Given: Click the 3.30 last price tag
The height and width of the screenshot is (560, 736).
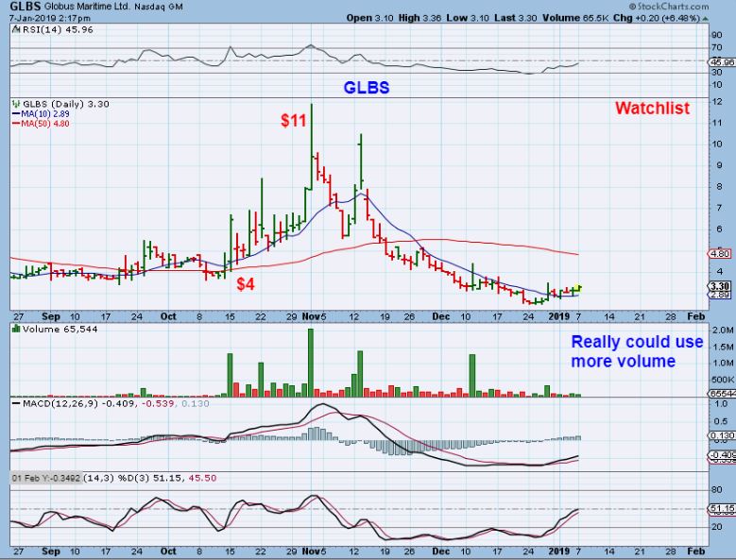Looking at the screenshot, I should click(x=720, y=286).
